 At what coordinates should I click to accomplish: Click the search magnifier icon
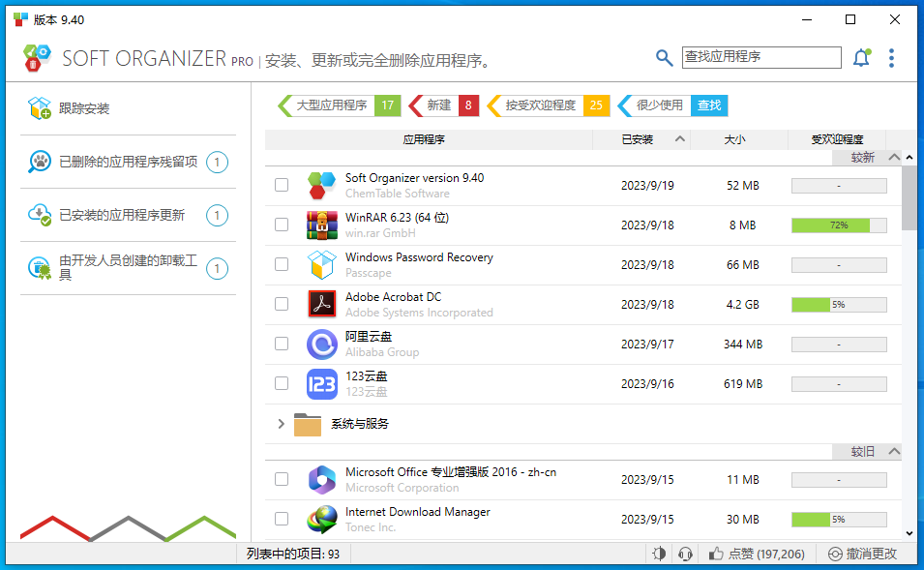[x=664, y=58]
